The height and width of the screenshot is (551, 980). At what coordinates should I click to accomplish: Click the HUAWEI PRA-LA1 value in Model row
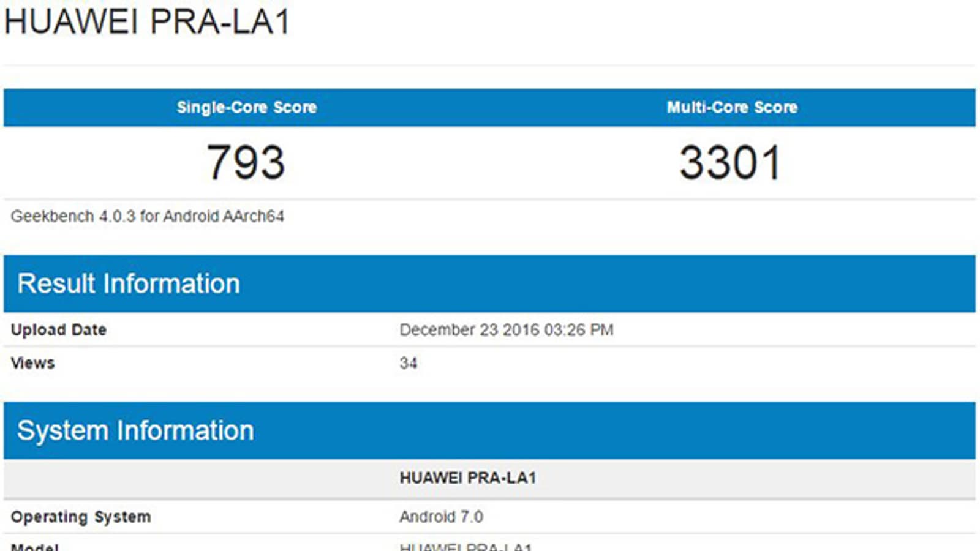click(x=466, y=547)
